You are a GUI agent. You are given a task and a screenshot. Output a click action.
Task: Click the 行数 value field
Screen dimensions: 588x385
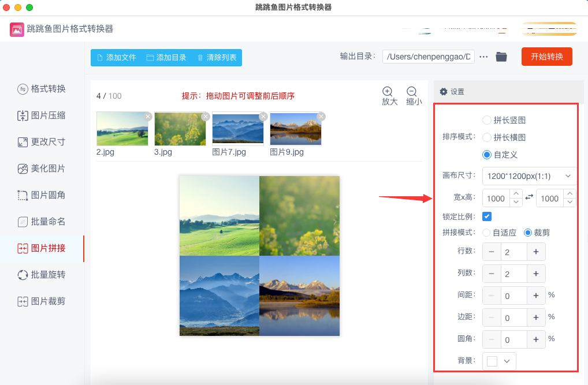click(513, 252)
